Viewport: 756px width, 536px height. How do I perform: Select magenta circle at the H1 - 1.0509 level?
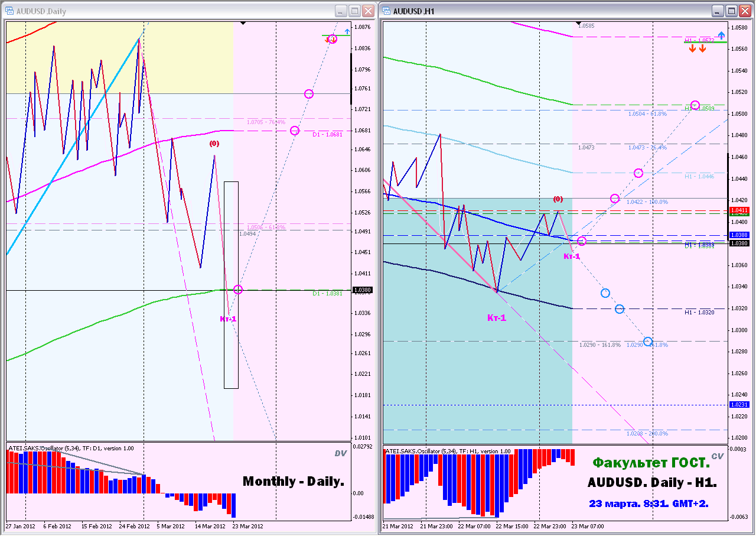click(x=695, y=105)
